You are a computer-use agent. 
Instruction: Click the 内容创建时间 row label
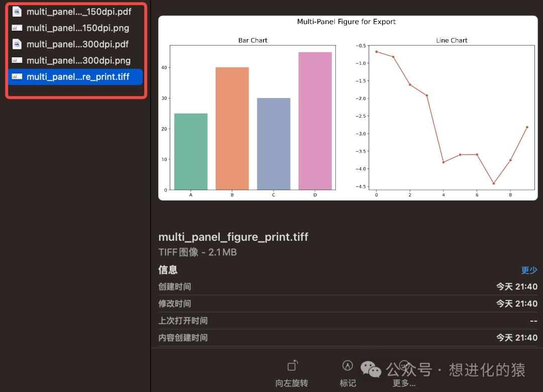click(x=183, y=338)
